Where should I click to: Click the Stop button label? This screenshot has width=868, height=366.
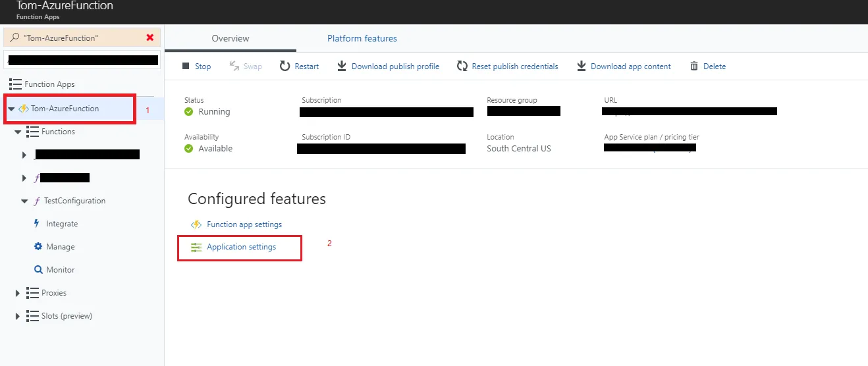pyautogui.click(x=203, y=66)
